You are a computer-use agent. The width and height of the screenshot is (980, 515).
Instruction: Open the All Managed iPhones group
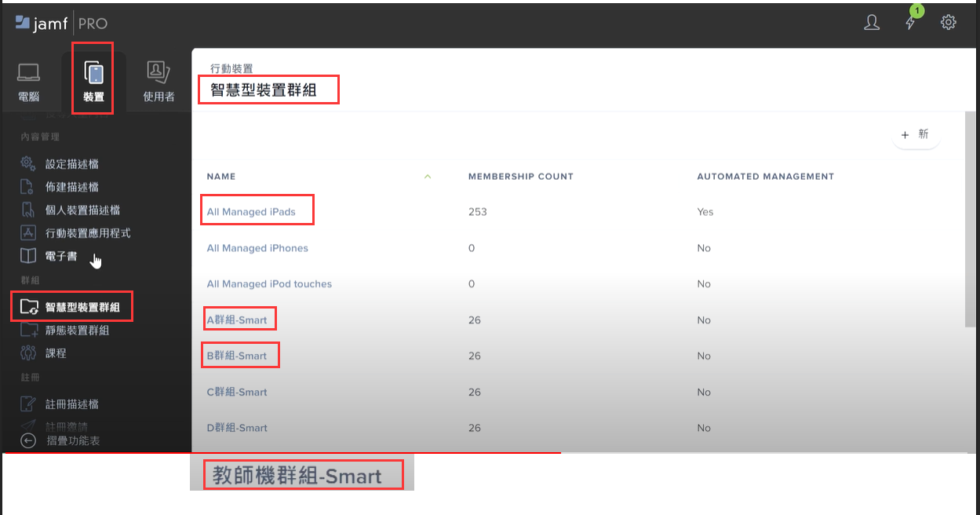[257, 248]
